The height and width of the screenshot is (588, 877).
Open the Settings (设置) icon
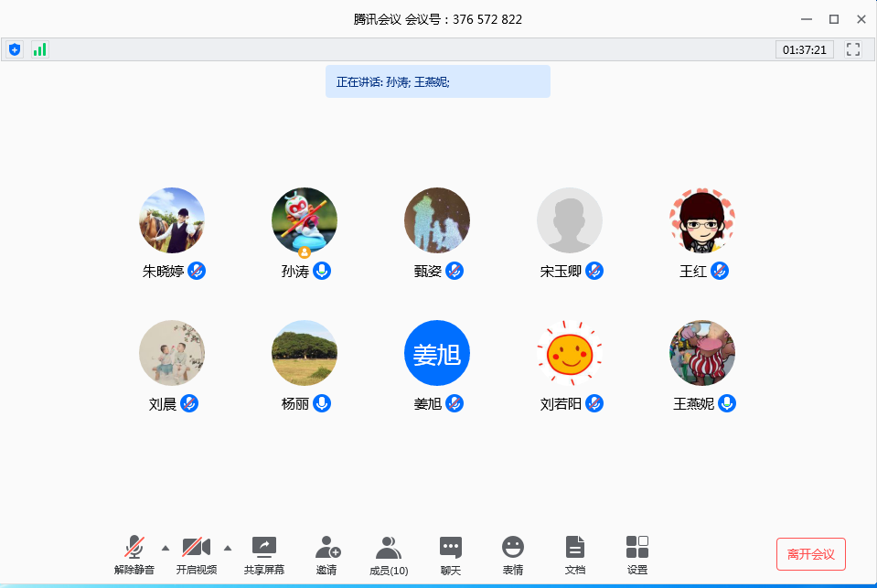click(637, 555)
